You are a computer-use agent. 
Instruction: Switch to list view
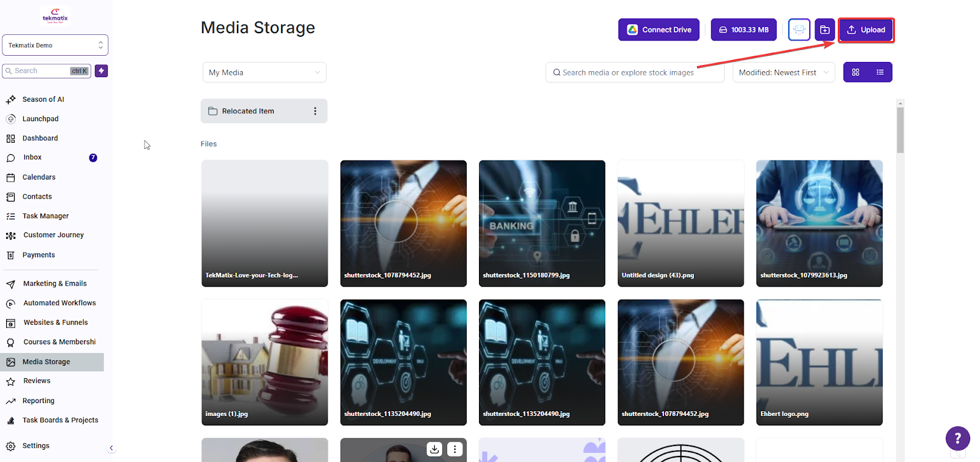(880, 72)
